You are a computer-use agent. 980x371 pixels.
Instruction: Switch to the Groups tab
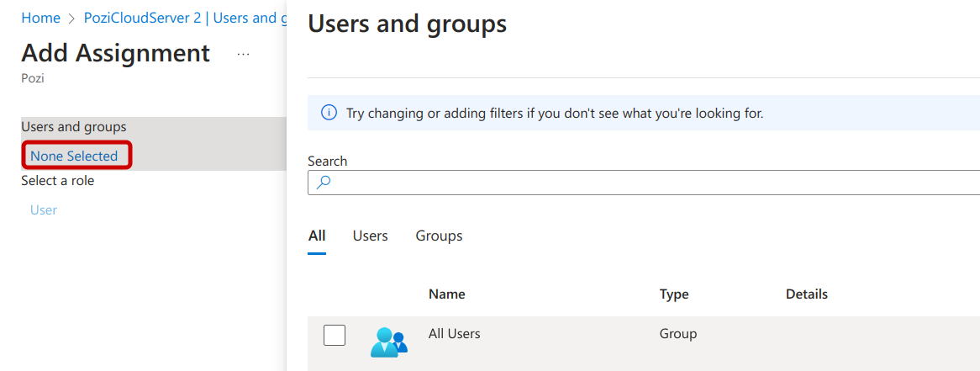[x=439, y=236]
